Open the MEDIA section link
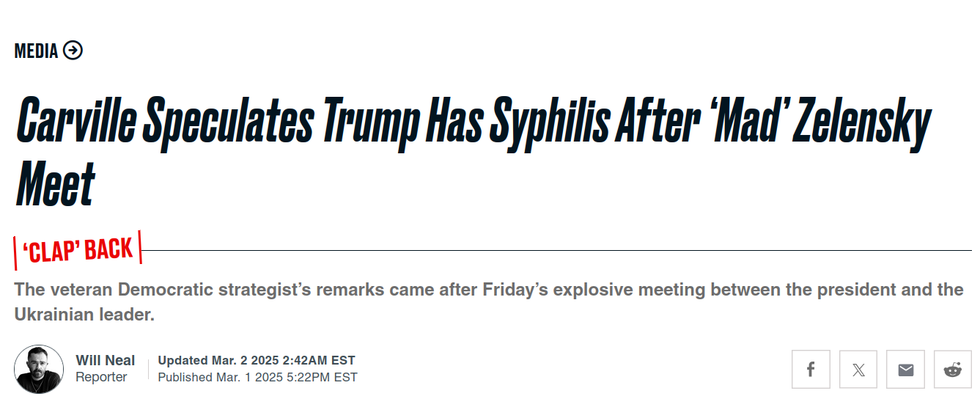 pos(36,51)
